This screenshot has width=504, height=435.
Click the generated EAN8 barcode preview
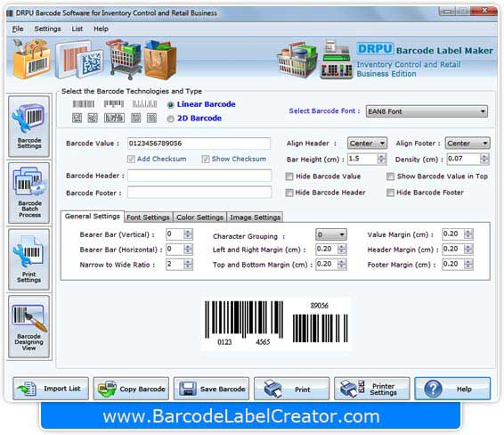(276, 324)
